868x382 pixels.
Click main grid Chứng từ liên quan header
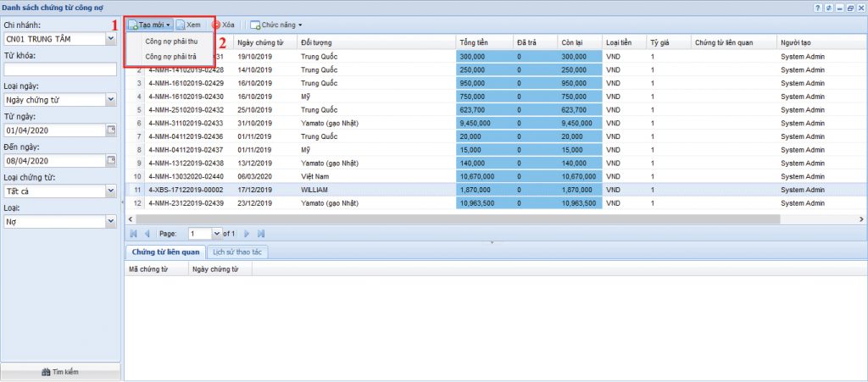point(733,42)
